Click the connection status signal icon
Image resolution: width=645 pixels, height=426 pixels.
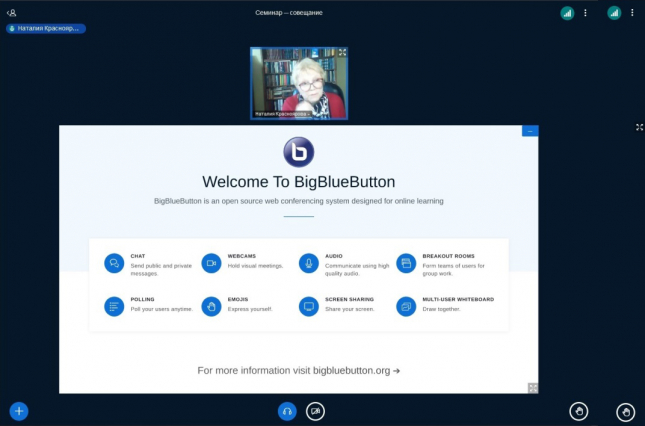(567, 13)
